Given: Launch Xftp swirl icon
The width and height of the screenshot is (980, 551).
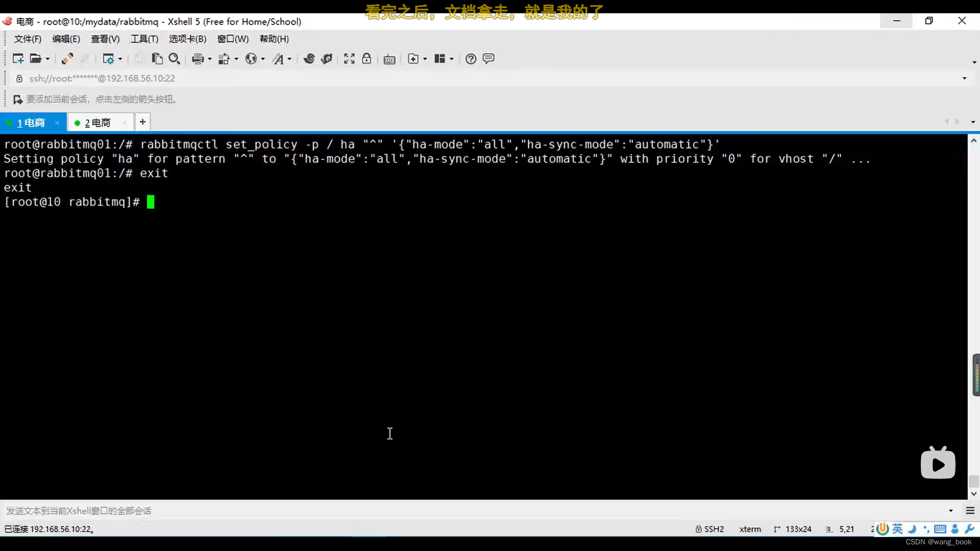Looking at the screenshot, I should pos(309,59).
